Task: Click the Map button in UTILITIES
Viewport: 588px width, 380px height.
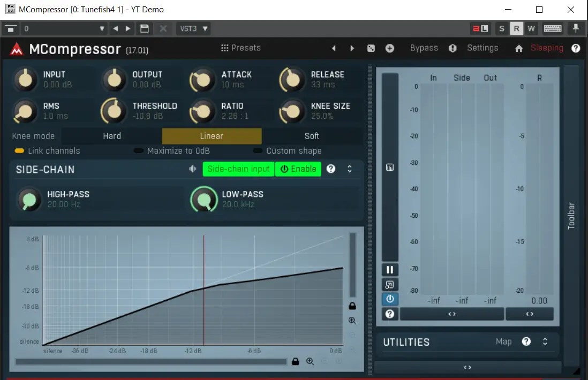Action: pos(503,342)
